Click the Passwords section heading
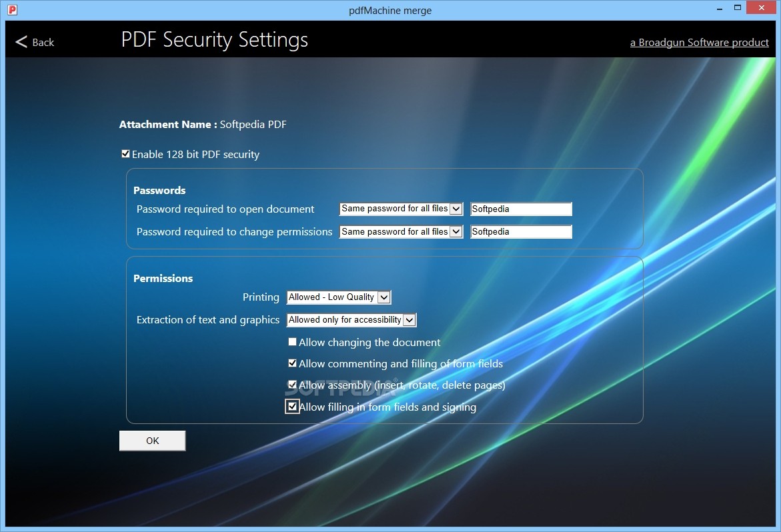Screen dimensions: 781x532 (159, 190)
